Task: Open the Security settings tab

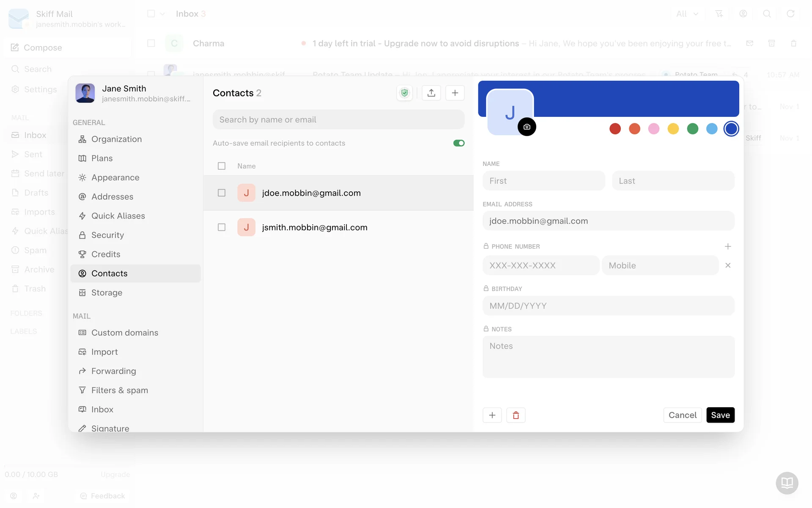Action: tap(107, 235)
